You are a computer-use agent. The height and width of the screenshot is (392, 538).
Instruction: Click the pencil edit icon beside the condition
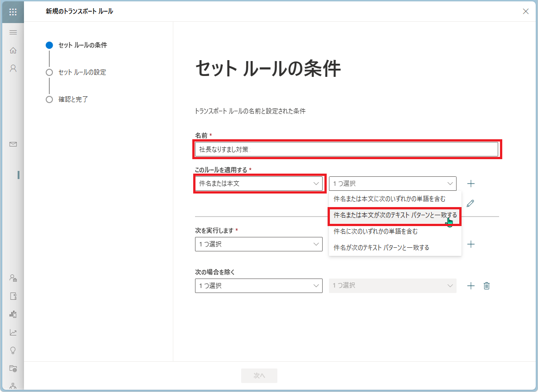471,203
